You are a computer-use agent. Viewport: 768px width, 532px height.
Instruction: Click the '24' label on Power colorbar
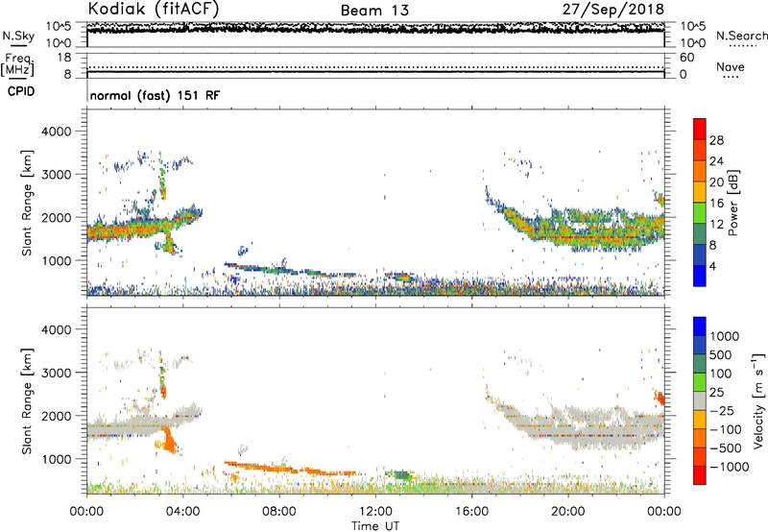coord(716,161)
